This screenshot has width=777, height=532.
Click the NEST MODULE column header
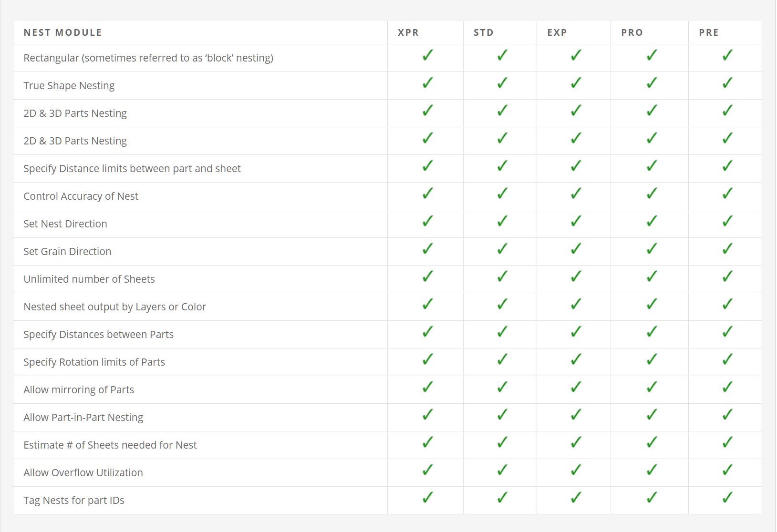[63, 32]
